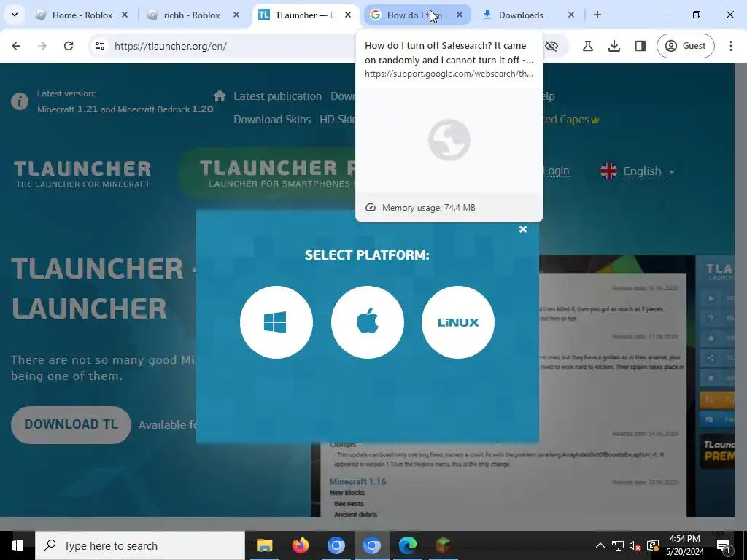
Task: Click the info icon beside Latest version
Action: tap(20, 101)
